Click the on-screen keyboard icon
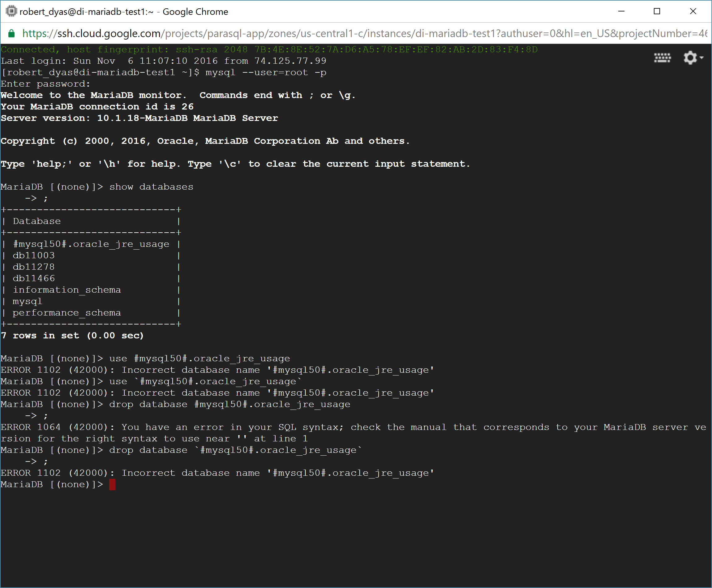Image resolution: width=712 pixels, height=588 pixels. click(662, 58)
